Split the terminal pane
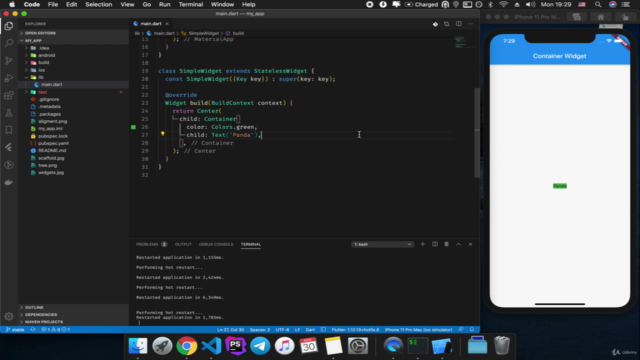Viewport: 640px width, 360px height. [x=435, y=244]
